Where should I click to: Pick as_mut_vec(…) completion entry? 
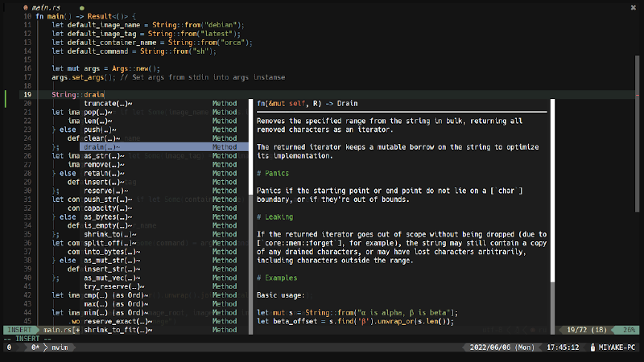coord(164,278)
